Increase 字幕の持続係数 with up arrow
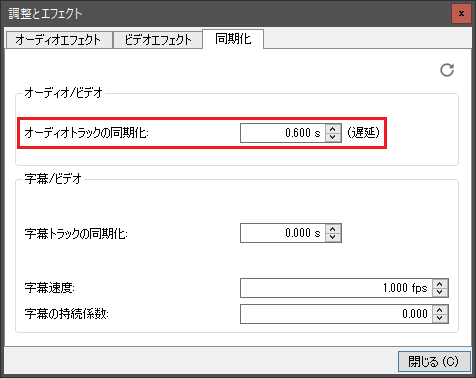Screen dimensions: 476x378 440,310
